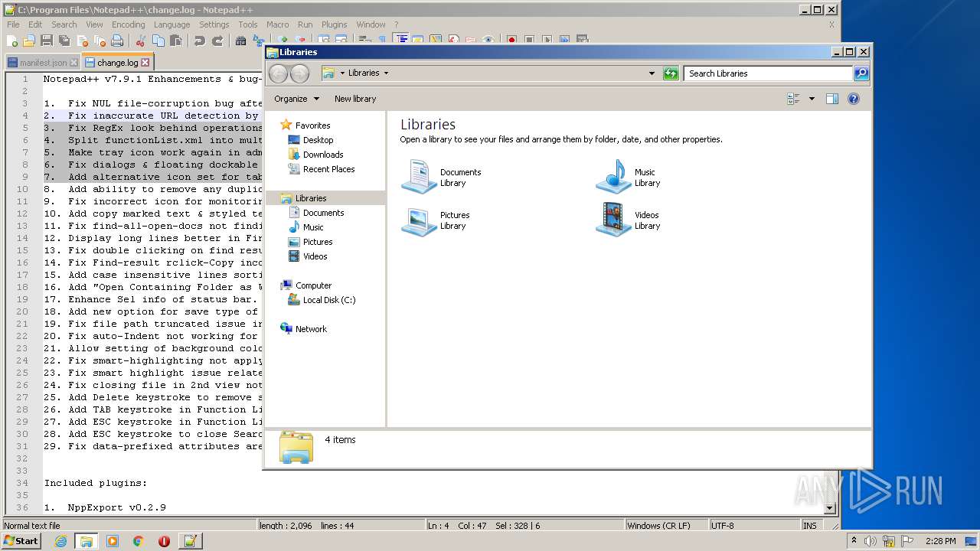Open the Music library icon in main pane
Screen dimensions: 980x551
click(x=613, y=177)
